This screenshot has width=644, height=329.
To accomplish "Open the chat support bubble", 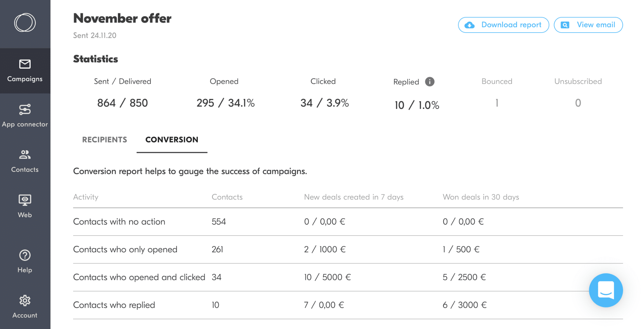I will 606,290.
